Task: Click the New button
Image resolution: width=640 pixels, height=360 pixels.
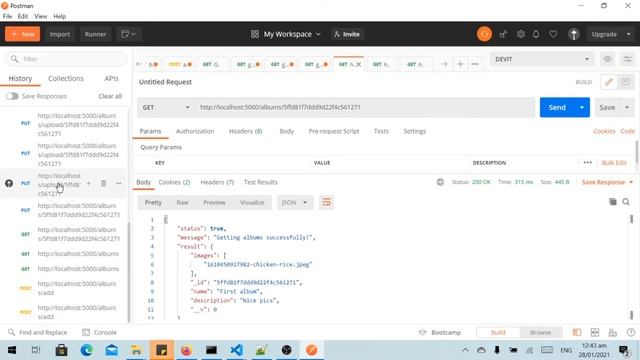Action: pos(22,34)
